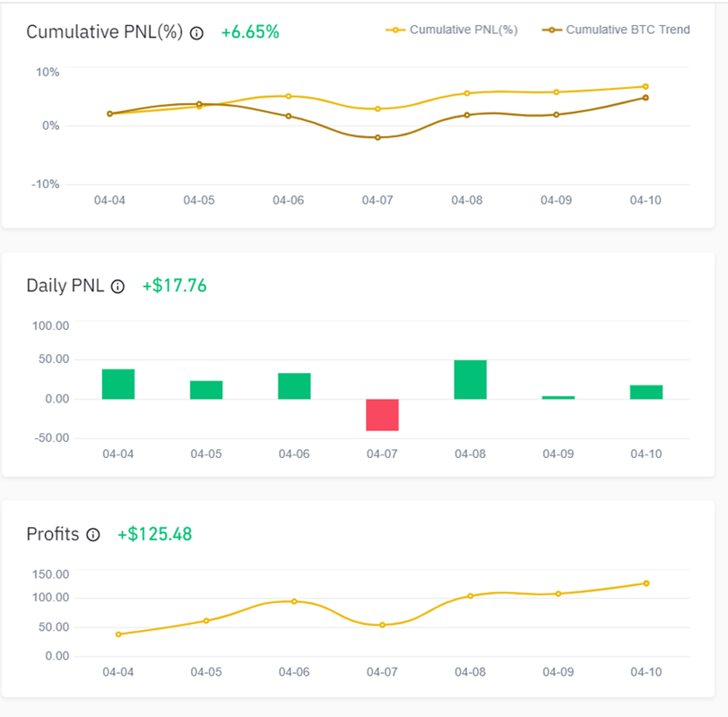Image resolution: width=728 pixels, height=717 pixels.
Task: Click the 04-06 Profits line data point
Action: coord(294,601)
